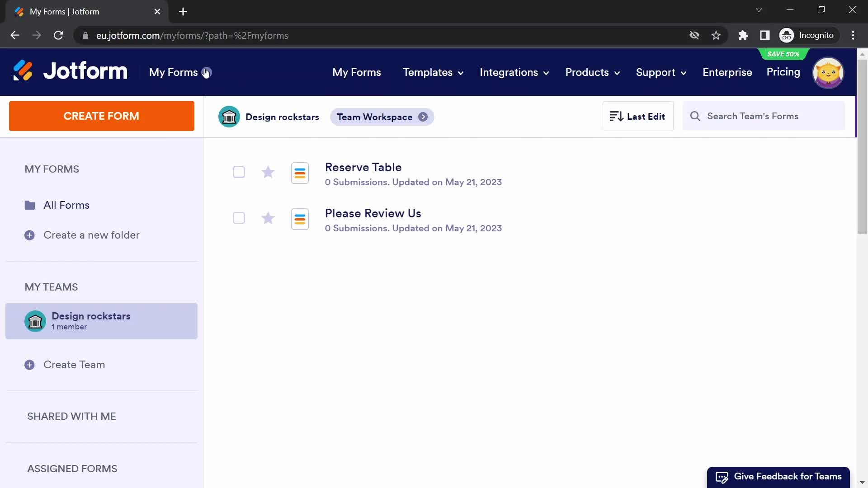The image size is (868, 488).
Task: Open the Last Edit sort dropdown
Action: tap(637, 116)
